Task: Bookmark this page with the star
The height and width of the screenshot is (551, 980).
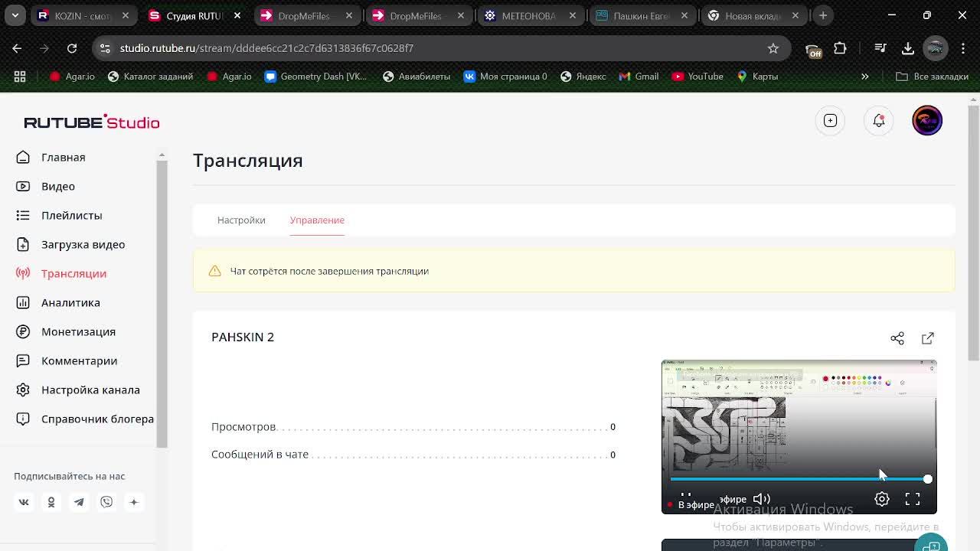Action: click(x=773, y=48)
